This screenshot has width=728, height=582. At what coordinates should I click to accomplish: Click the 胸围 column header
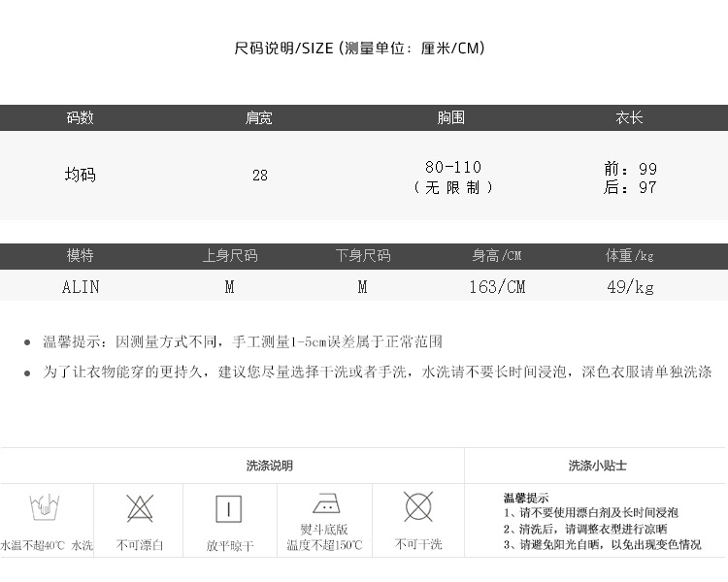click(451, 117)
